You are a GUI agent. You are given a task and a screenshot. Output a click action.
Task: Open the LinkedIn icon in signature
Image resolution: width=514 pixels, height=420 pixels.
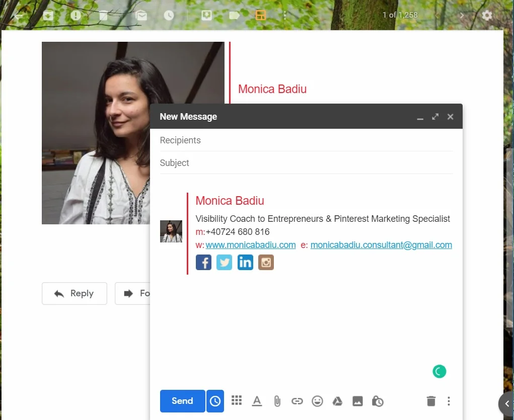tap(245, 263)
